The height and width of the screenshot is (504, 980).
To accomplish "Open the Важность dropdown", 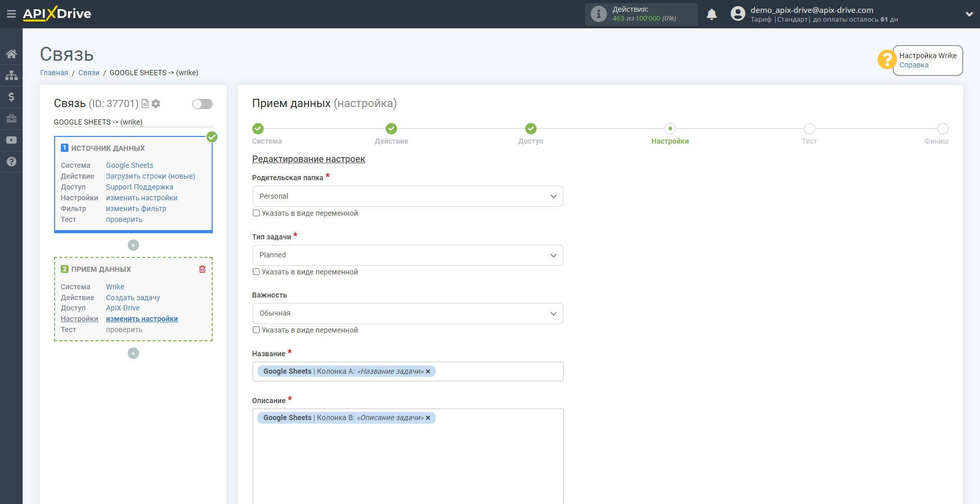I will [x=408, y=314].
